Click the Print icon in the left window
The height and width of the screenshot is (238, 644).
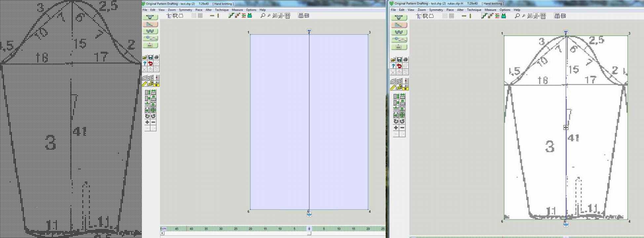pos(156,57)
